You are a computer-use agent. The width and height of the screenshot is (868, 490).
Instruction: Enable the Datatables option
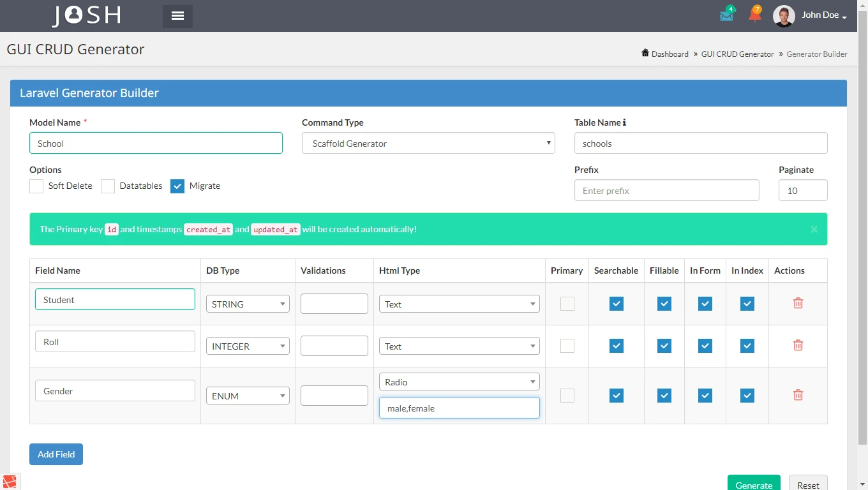click(108, 186)
